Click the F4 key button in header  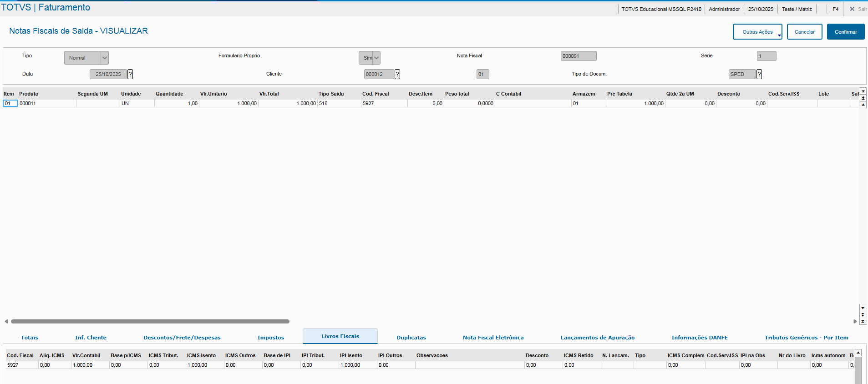pos(835,9)
